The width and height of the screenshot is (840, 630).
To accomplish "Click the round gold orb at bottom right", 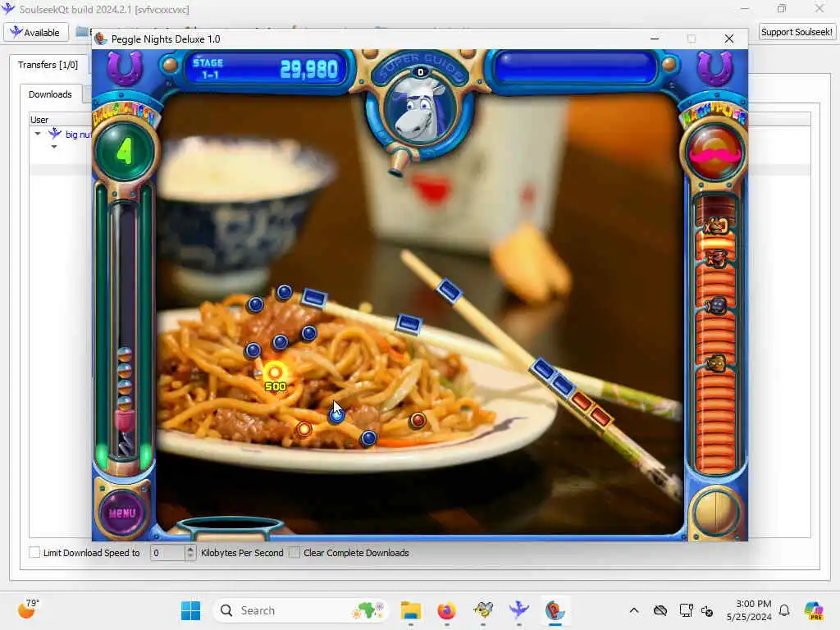I will pyautogui.click(x=715, y=513).
